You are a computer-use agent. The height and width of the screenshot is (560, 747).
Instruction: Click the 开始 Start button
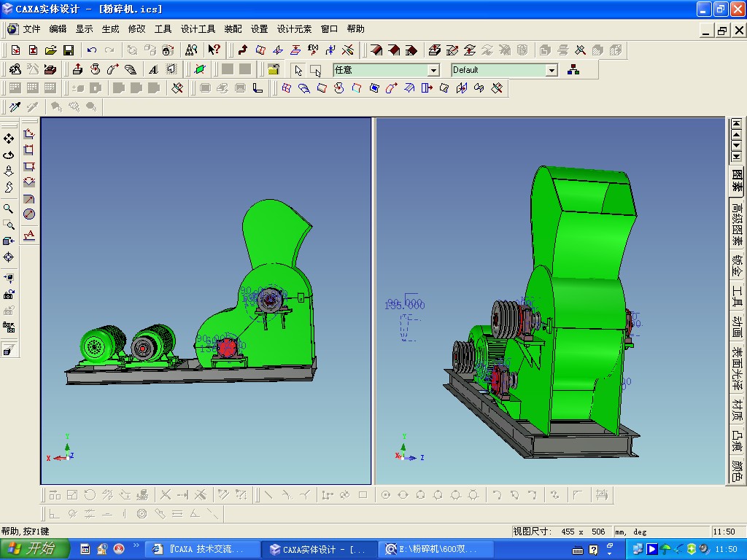[34, 549]
